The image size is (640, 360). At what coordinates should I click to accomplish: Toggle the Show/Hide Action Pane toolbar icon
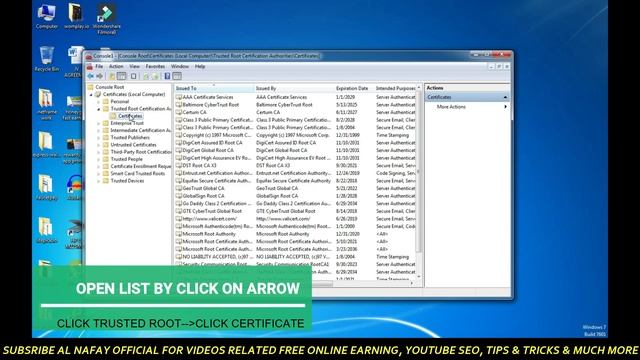click(x=177, y=76)
